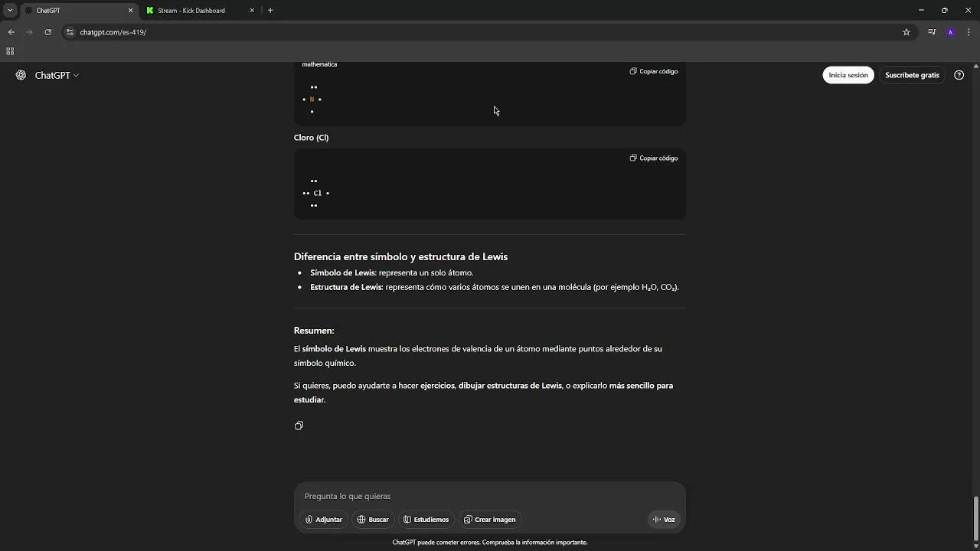Open the help question mark icon
980x551 pixels.
point(959,75)
